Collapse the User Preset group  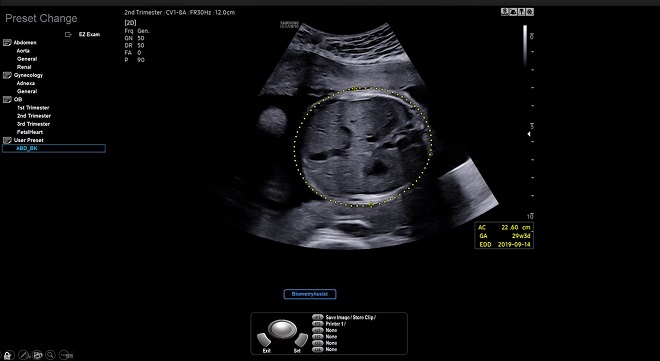[x=7, y=140]
